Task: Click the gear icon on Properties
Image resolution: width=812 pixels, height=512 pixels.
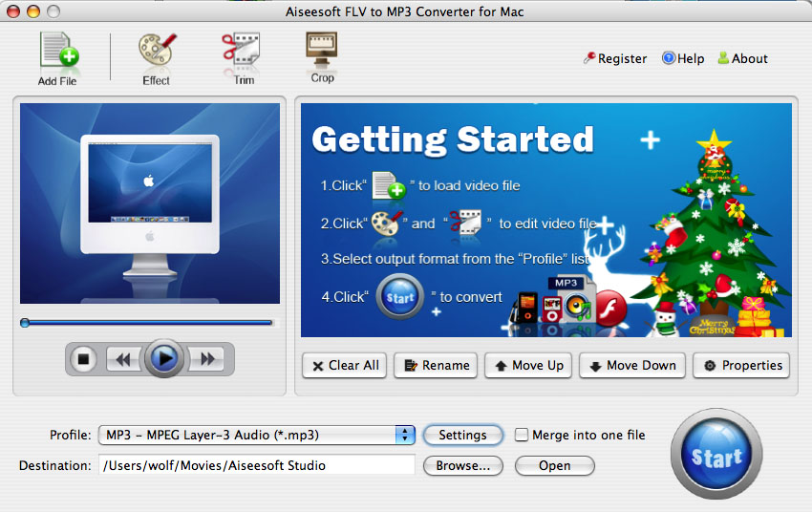Action: coord(710,366)
